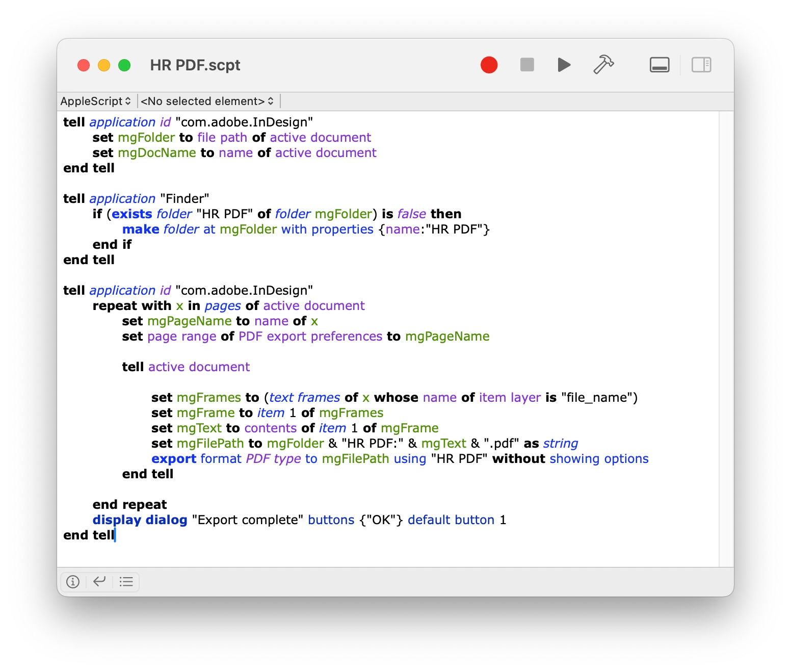Click the 'set mgDocName to name' line

click(234, 153)
